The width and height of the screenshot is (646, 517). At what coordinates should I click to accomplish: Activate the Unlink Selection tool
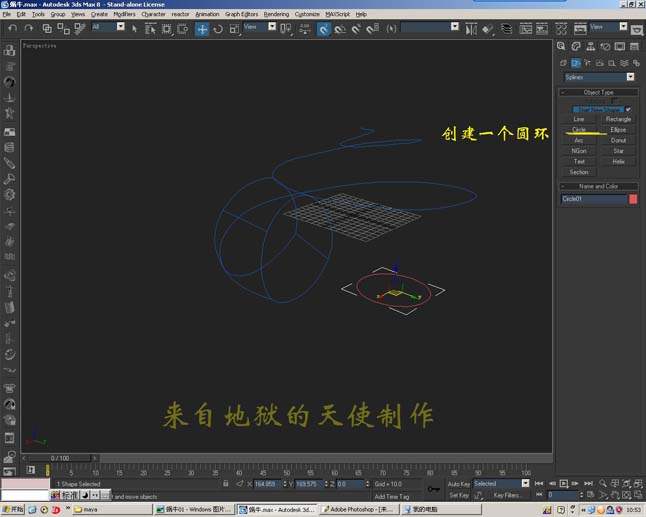tap(63, 28)
